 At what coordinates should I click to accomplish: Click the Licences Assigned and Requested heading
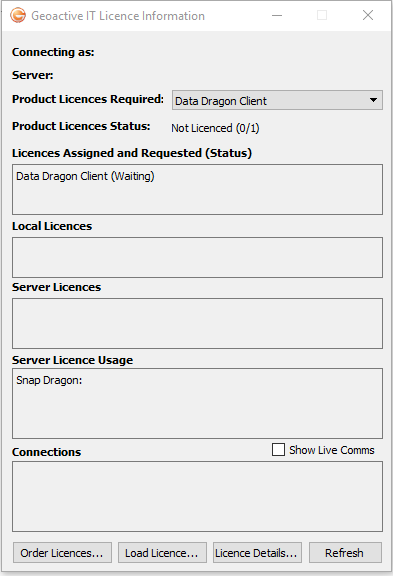click(x=132, y=153)
